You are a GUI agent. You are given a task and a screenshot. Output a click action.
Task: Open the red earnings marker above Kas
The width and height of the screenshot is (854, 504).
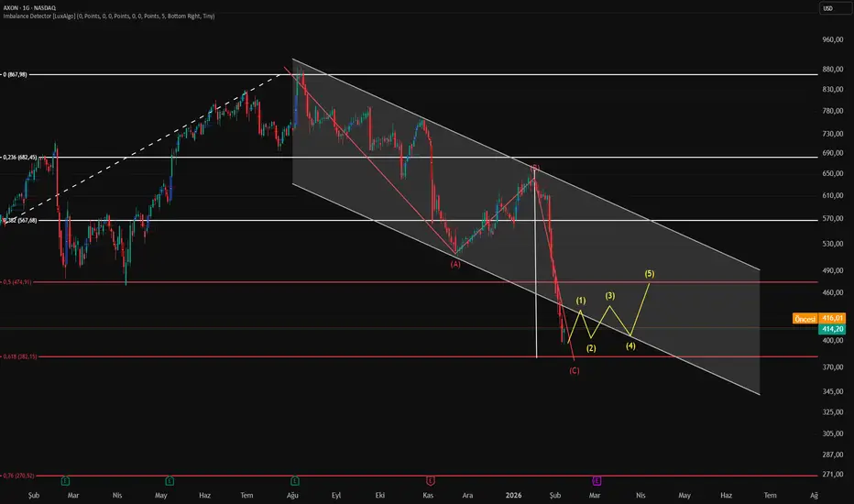click(431, 480)
